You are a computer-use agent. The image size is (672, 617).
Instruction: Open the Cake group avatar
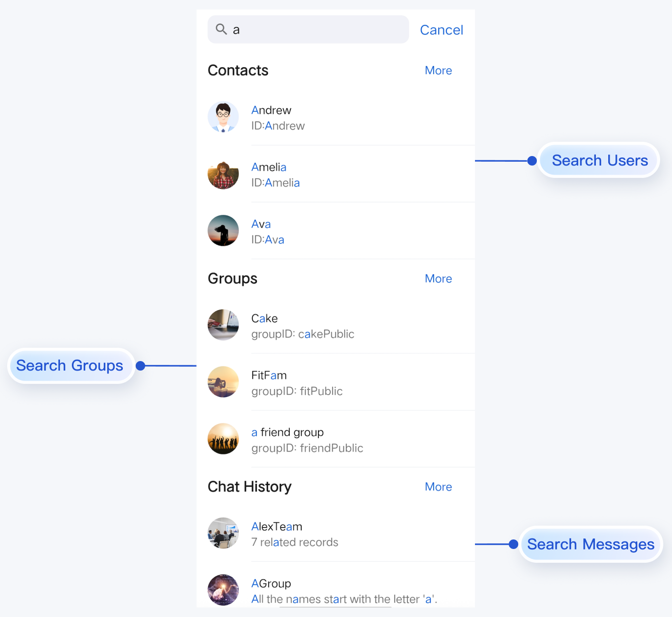(223, 325)
